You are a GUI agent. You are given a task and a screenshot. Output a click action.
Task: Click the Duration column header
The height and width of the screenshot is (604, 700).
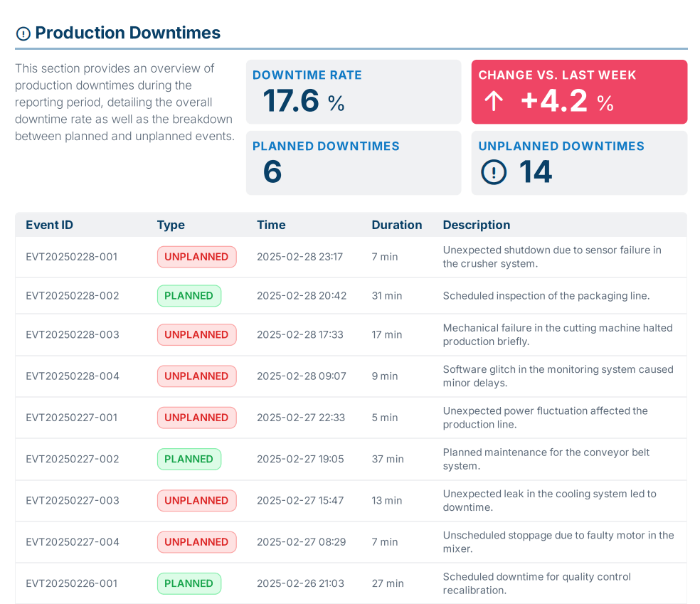[x=396, y=225]
